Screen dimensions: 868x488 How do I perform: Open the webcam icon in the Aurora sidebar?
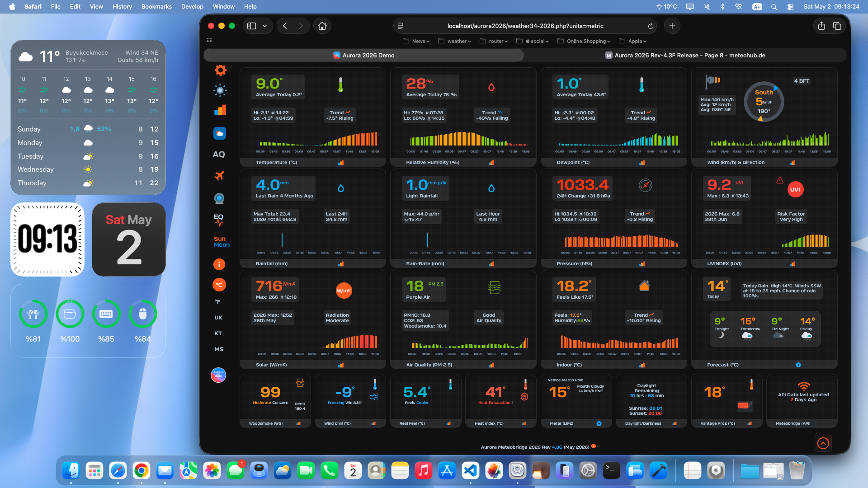tap(219, 198)
